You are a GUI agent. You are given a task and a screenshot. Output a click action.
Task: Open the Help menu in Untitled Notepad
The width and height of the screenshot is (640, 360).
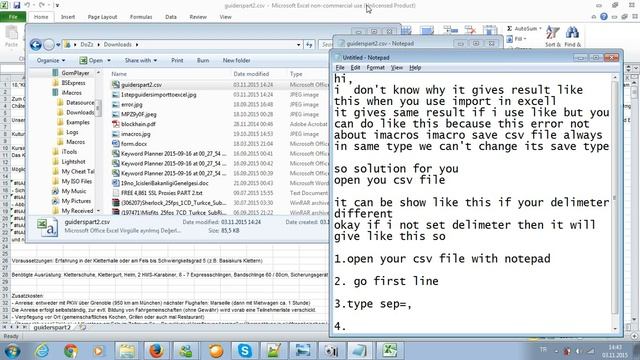415,68
